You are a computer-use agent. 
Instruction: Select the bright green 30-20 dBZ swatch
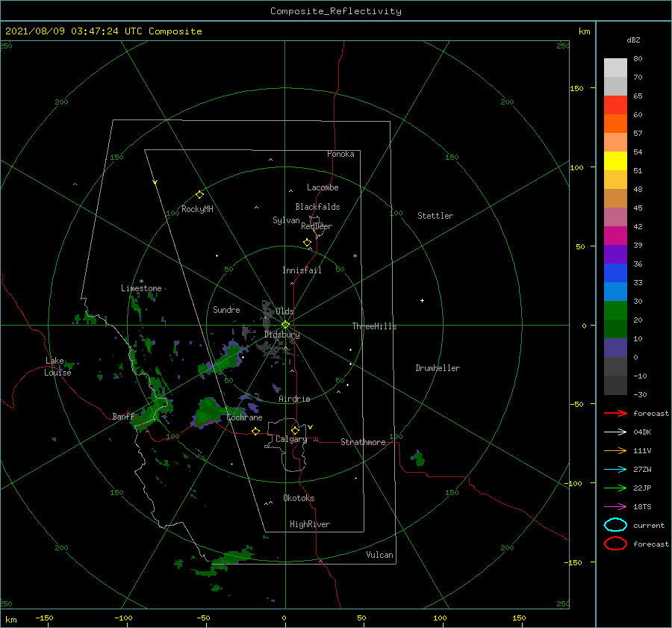[x=615, y=311]
